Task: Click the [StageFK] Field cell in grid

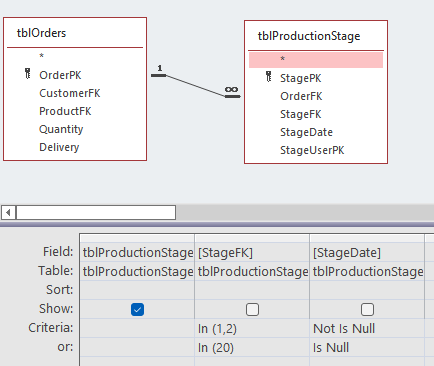Action: 252,252
